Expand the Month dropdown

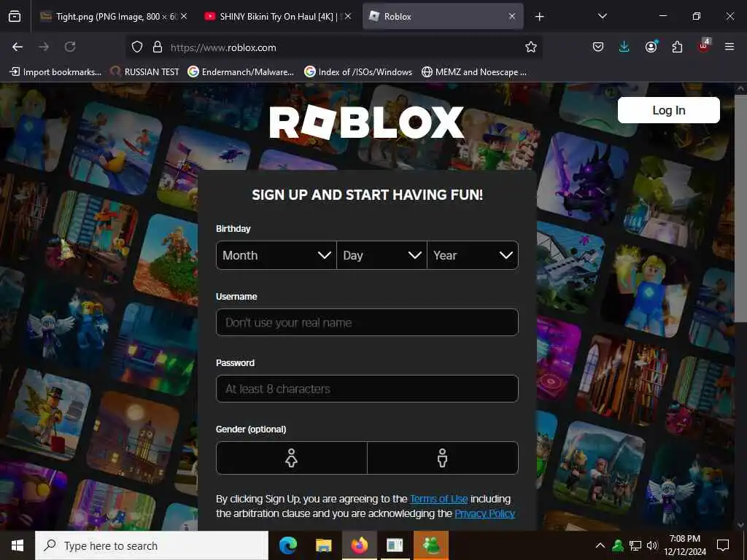(x=276, y=255)
